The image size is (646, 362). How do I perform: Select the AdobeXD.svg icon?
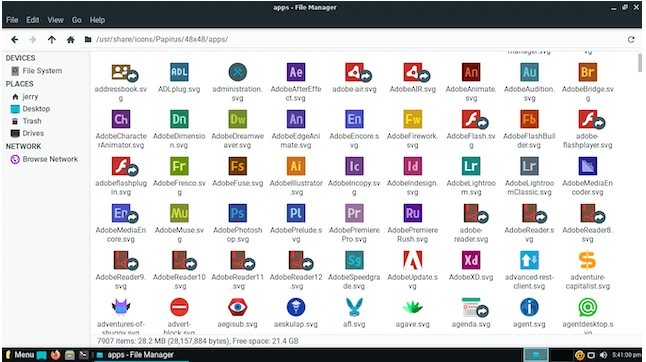tap(471, 260)
